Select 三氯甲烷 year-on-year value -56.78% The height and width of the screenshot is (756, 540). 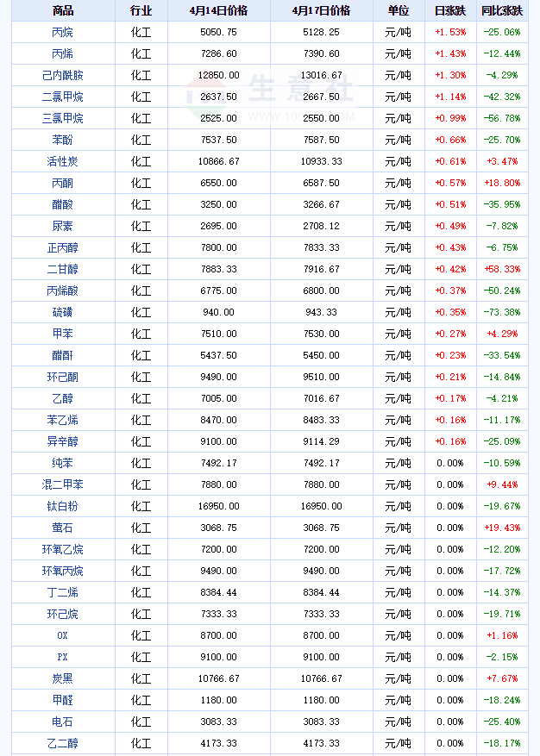(502, 118)
